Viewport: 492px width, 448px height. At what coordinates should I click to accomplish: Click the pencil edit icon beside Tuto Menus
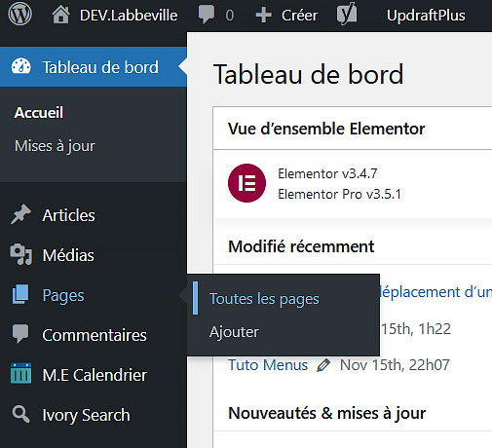point(323,365)
